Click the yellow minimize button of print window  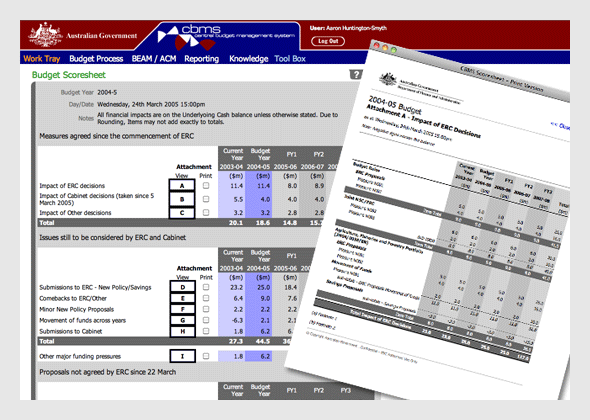click(x=385, y=47)
